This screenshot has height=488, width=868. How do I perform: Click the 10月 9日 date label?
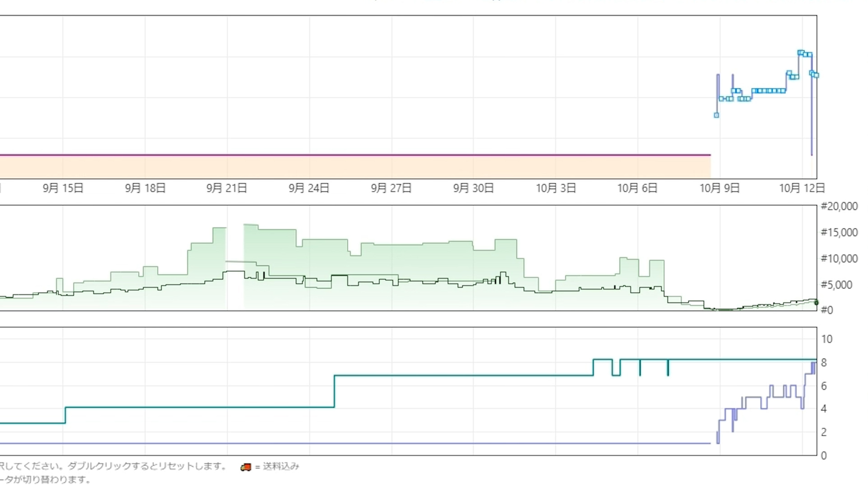coord(720,188)
